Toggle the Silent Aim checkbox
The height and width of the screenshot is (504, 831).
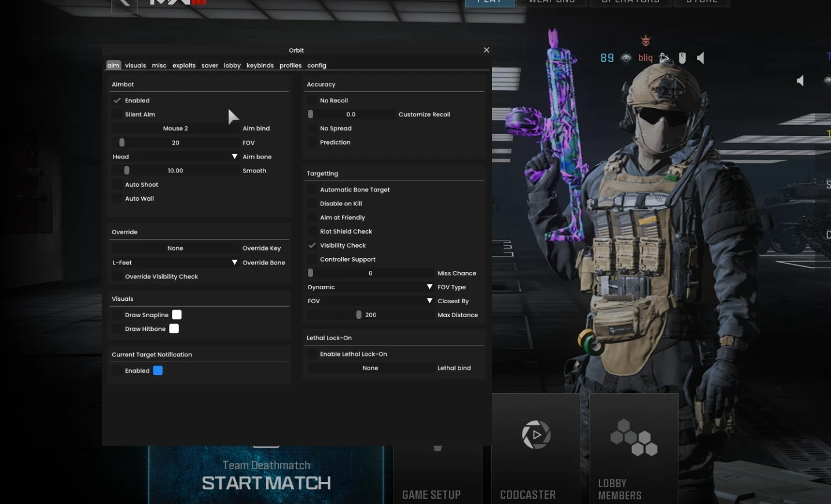[x=117, y=115]
